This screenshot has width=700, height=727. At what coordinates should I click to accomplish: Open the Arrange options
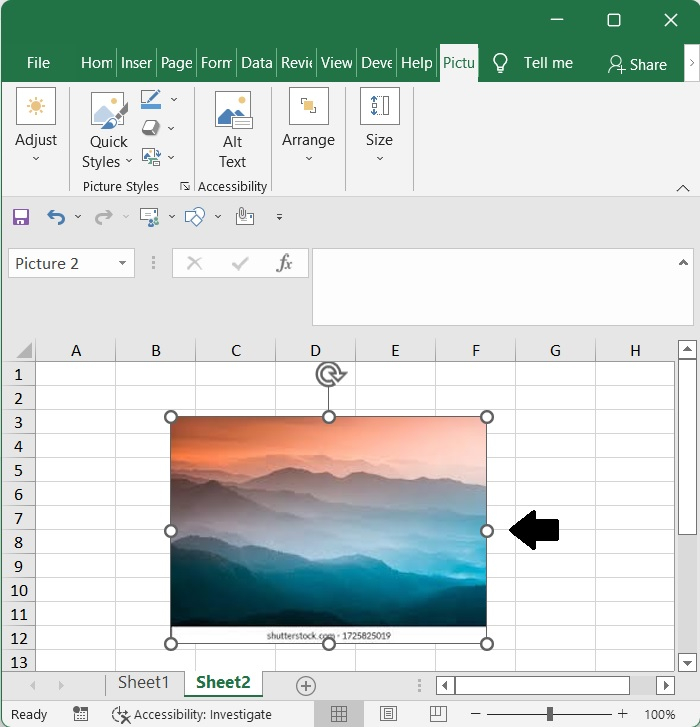click(308, 125)
